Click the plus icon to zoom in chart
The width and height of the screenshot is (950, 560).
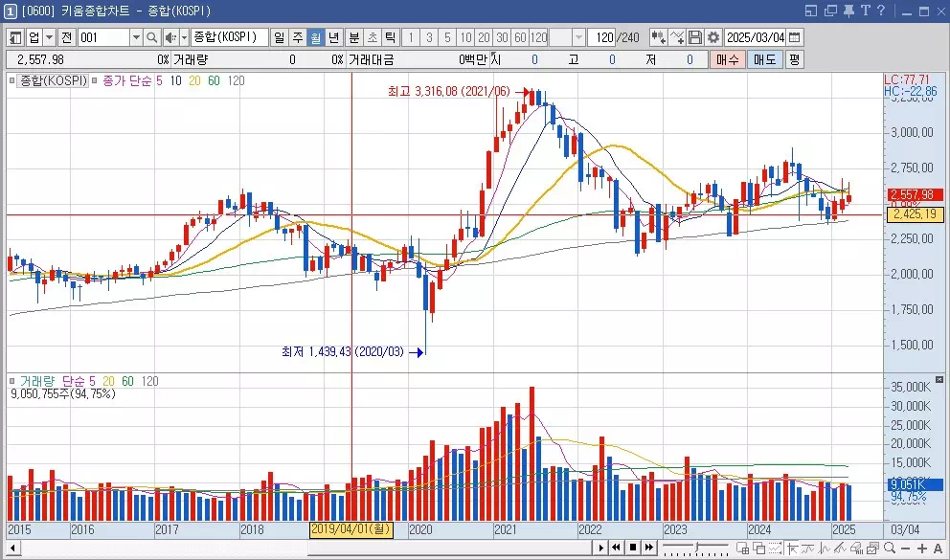(919, 548)
